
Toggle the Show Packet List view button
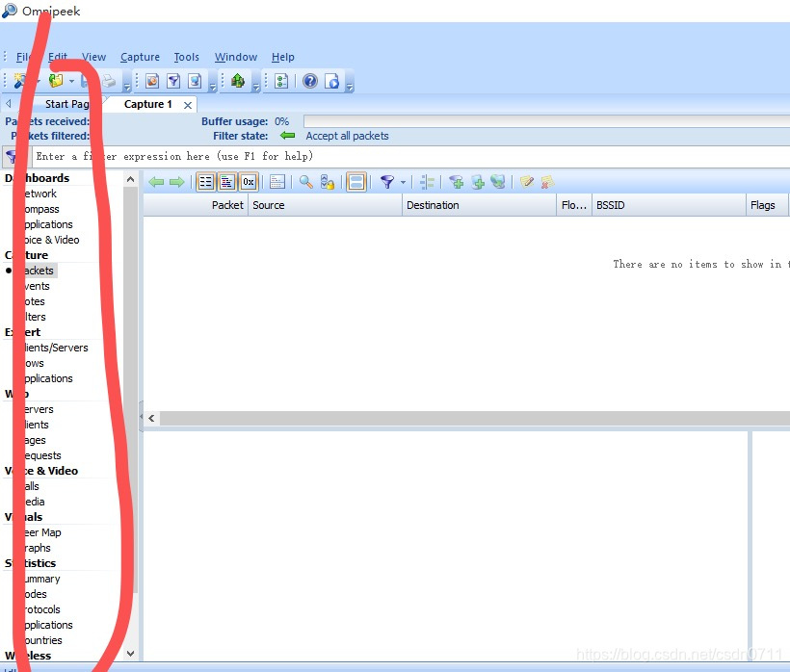[205, 182]
